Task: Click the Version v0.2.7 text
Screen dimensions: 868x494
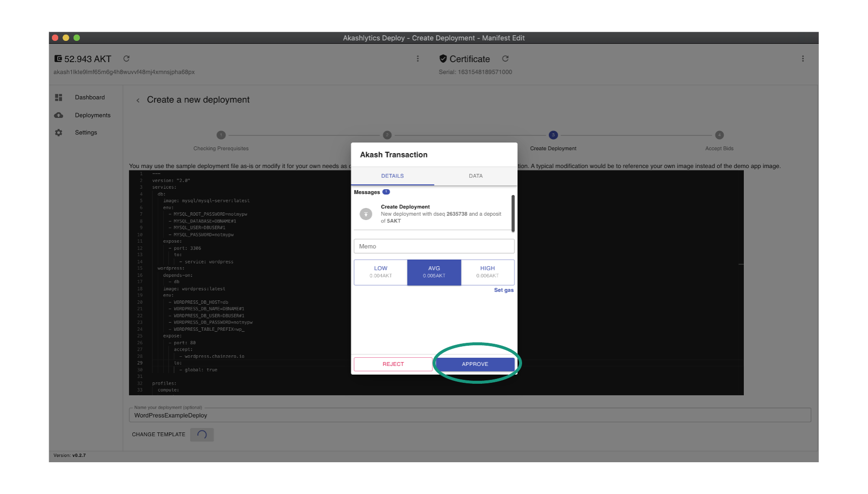Action: [70, 455]
